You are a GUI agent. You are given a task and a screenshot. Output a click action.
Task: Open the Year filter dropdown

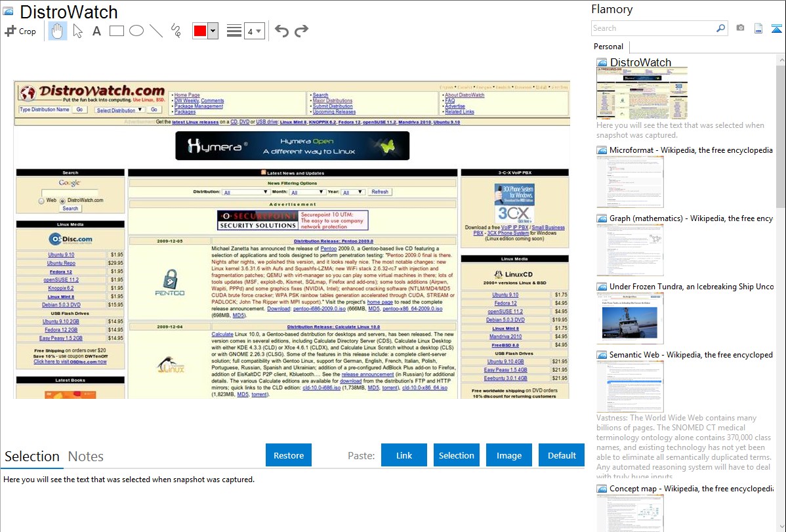[352, 192]
